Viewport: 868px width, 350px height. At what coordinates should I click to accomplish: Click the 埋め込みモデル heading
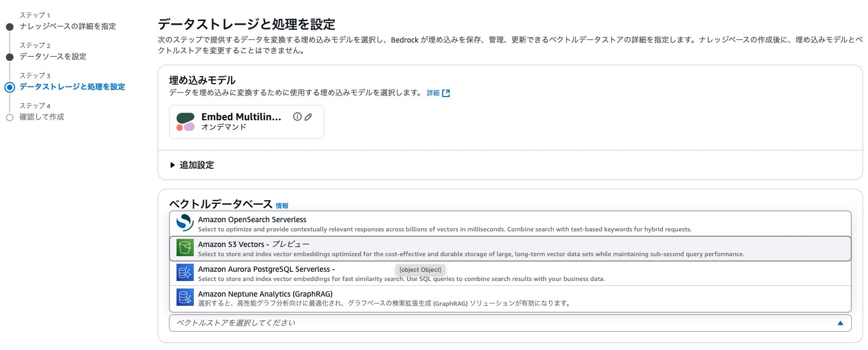coord(202,80)
